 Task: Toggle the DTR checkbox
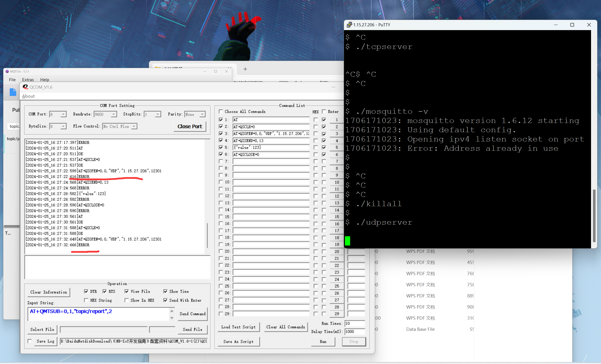86,291
